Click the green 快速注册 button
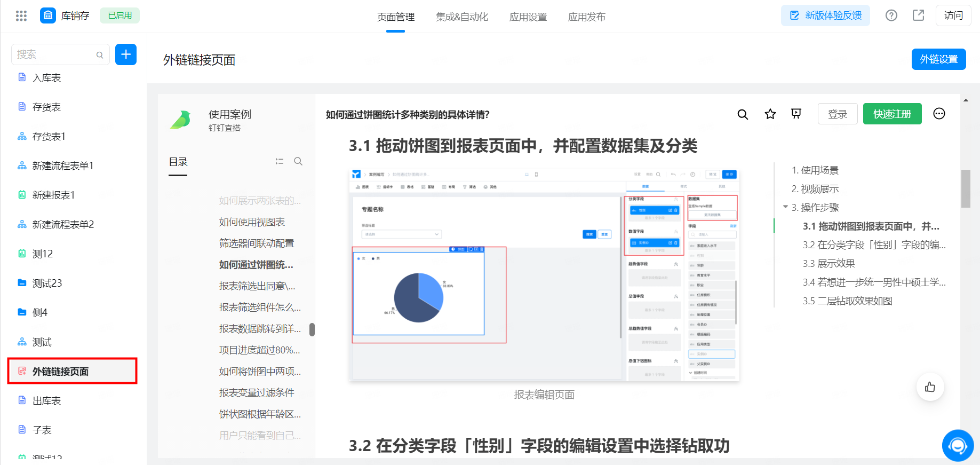The height and width of the screenshot is (465, 980). point(893,114)
